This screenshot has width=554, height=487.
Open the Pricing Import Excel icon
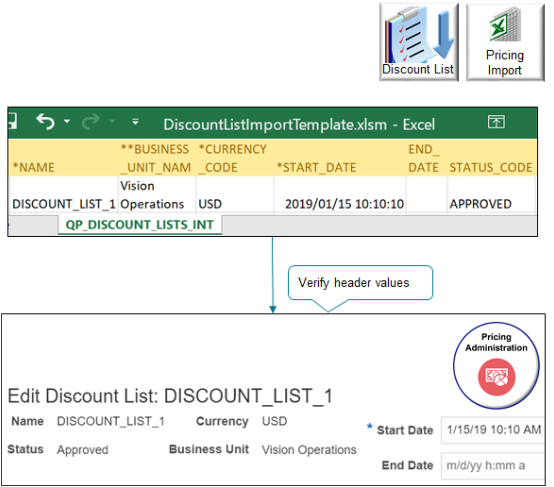coord(505,42)
